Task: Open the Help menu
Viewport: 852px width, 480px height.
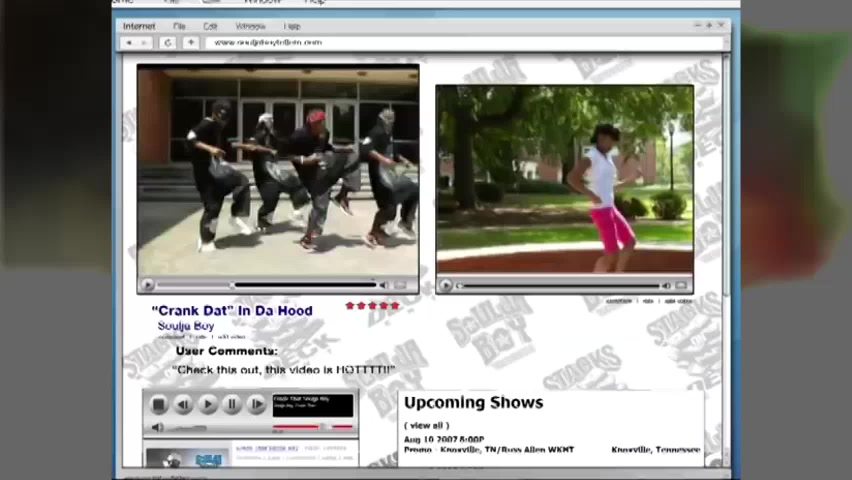Action: pyautogui.click(x=292, y=26)
